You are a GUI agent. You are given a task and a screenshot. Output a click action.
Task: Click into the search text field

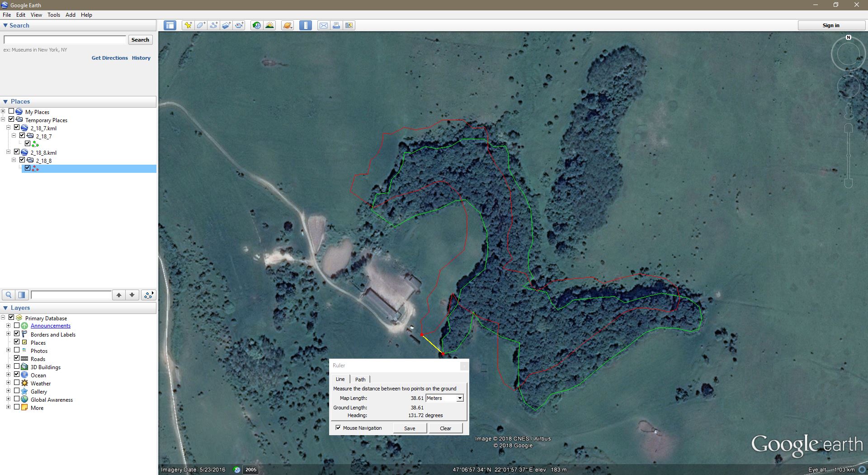click(65, 40)
